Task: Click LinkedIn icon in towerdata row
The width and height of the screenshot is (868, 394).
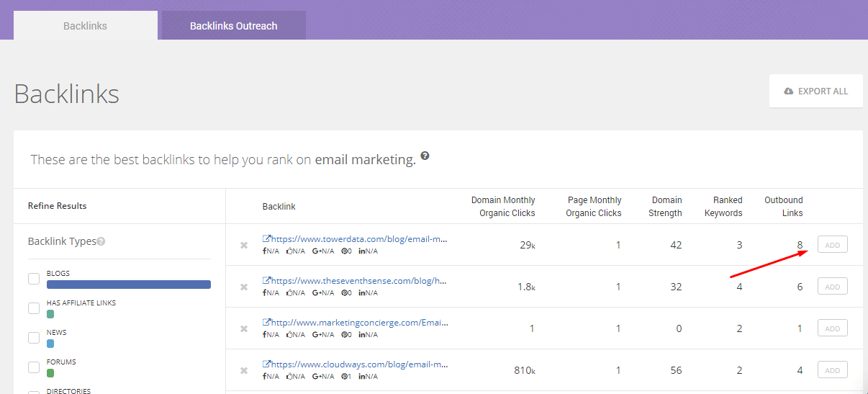Action: click(361, 251)
